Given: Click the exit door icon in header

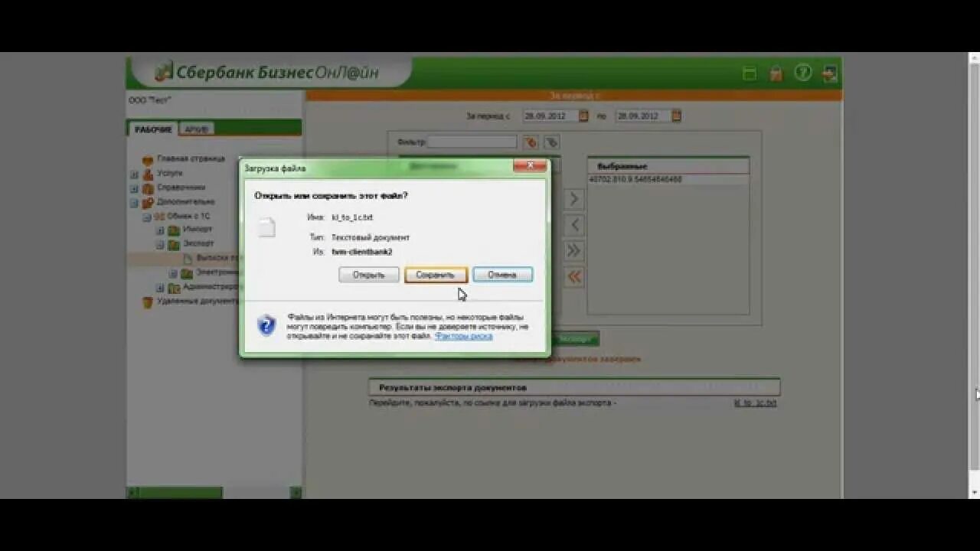Looking at the screenshot, I should [829, 73].
